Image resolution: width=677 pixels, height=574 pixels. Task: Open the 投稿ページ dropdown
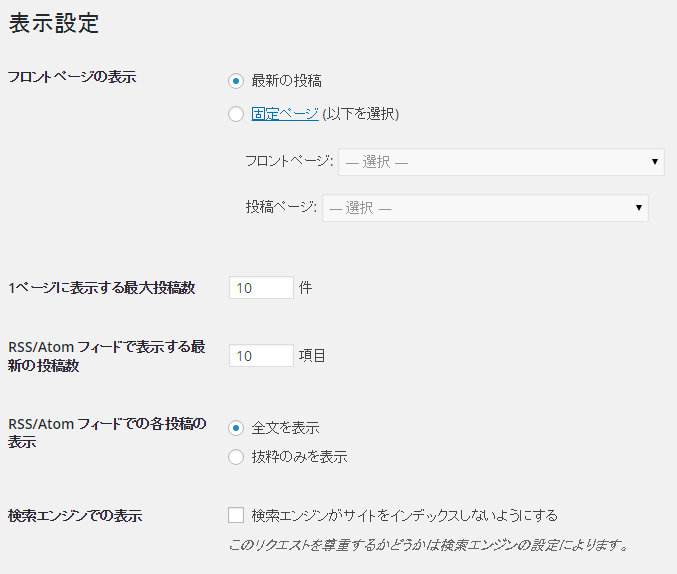(x=485, y=208)
